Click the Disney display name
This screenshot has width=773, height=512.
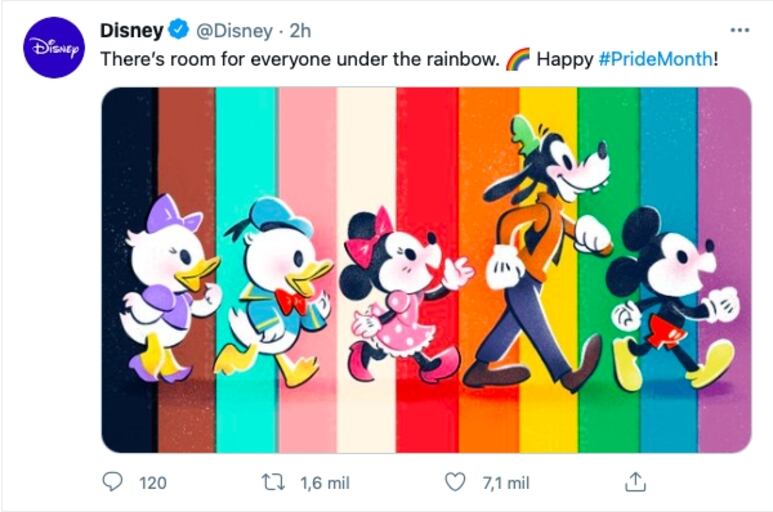(131, 31)
